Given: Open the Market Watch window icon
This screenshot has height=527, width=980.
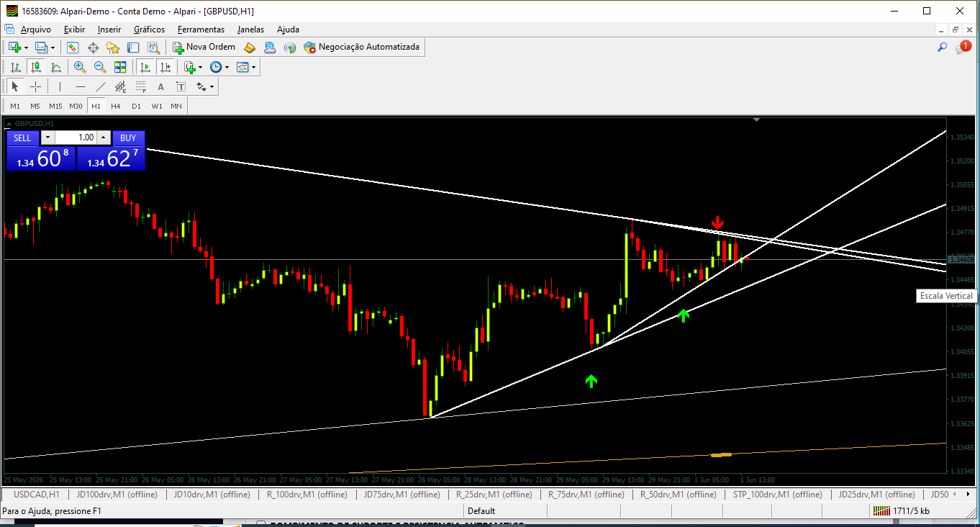Looking at the screenshot, I should coord(73,48).
